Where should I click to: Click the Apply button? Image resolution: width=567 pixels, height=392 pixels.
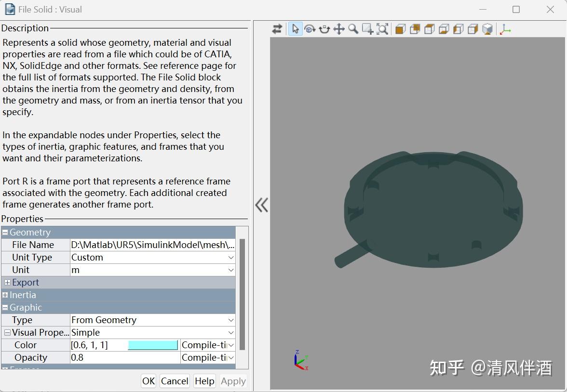pos(233,381)
